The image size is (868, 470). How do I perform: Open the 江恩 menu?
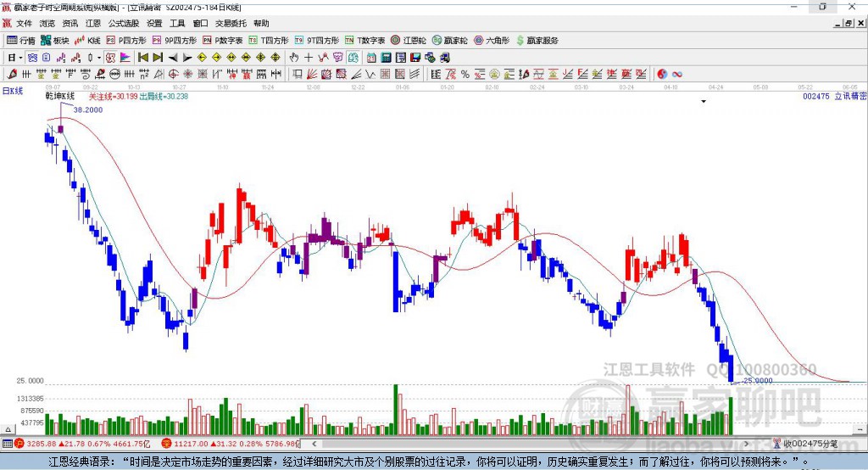pos(93,23)
